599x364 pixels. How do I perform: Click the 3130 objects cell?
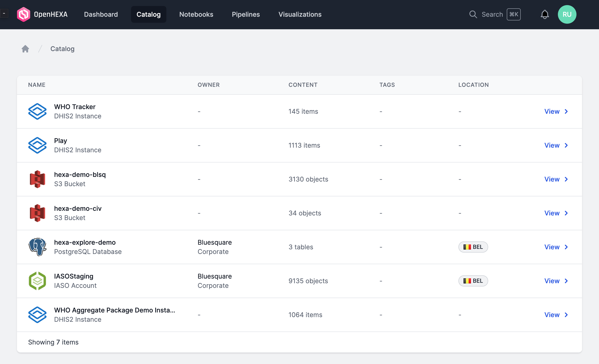click(x=308, y=179)
